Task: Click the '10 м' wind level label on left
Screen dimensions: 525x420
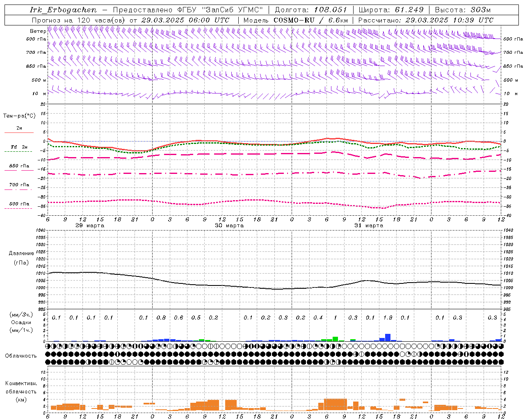Action: point(39,94)
